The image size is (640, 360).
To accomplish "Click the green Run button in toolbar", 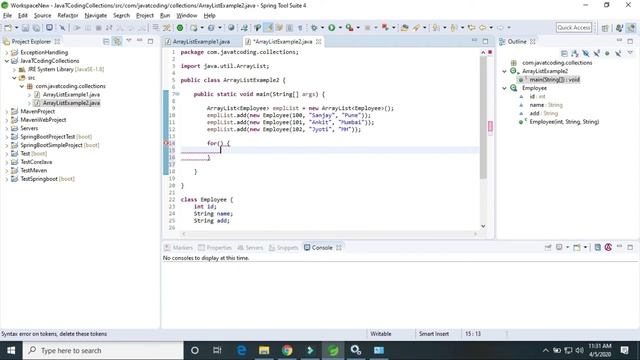I will coord(331,28).
